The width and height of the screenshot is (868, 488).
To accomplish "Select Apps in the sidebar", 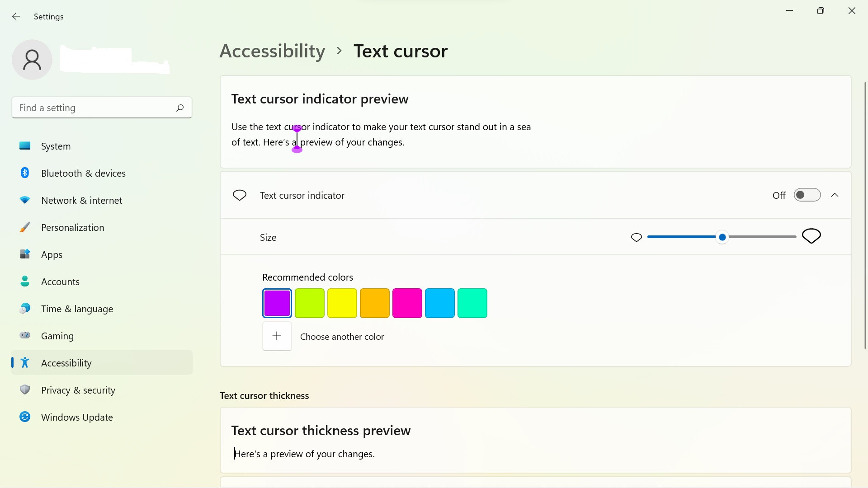I will (102, 254).
